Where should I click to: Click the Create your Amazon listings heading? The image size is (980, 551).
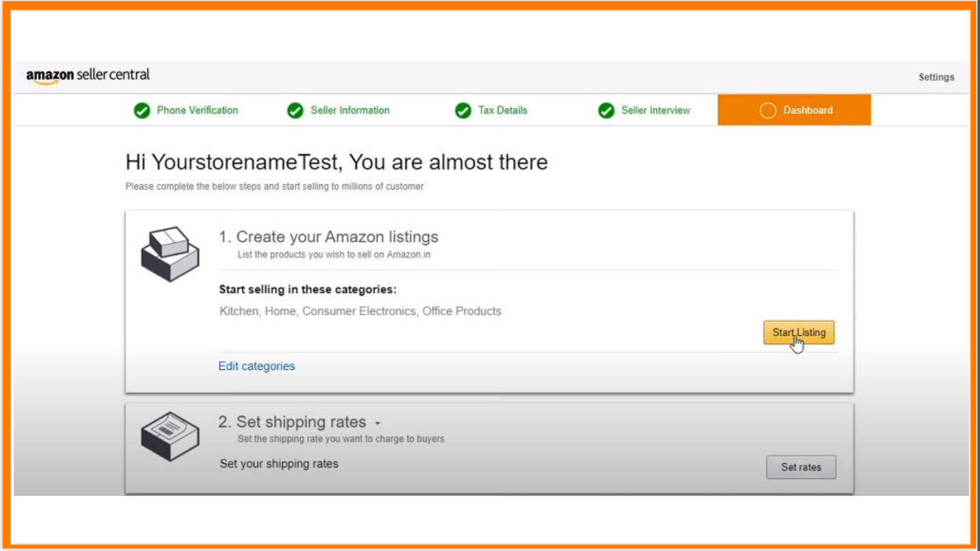tap(329, 237)
